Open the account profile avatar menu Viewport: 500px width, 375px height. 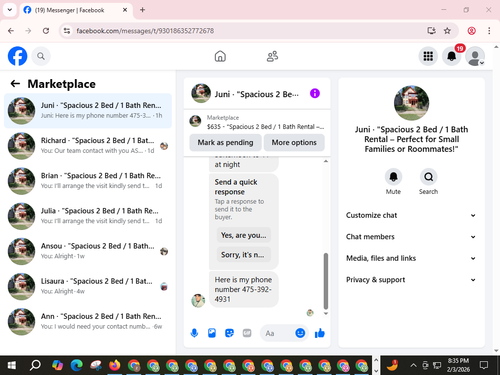(x=475, y=56)
